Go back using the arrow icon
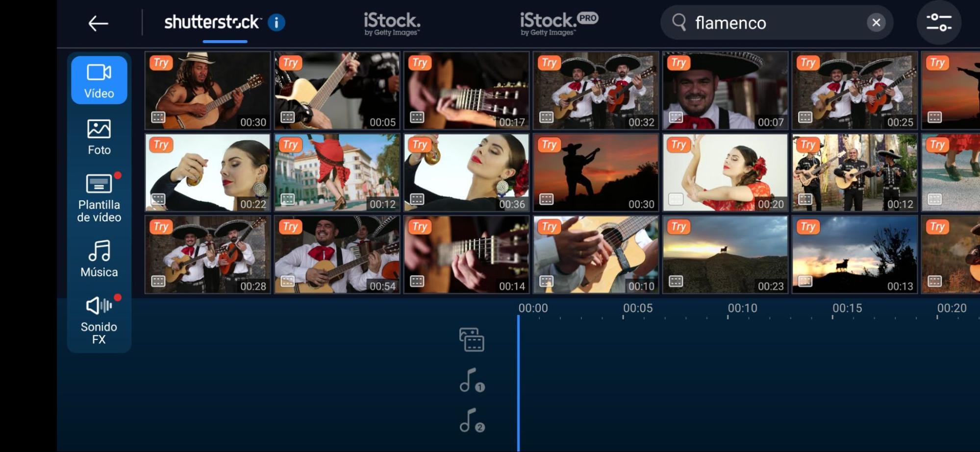The height and width of the screenshot is (452, 980). 98,23
